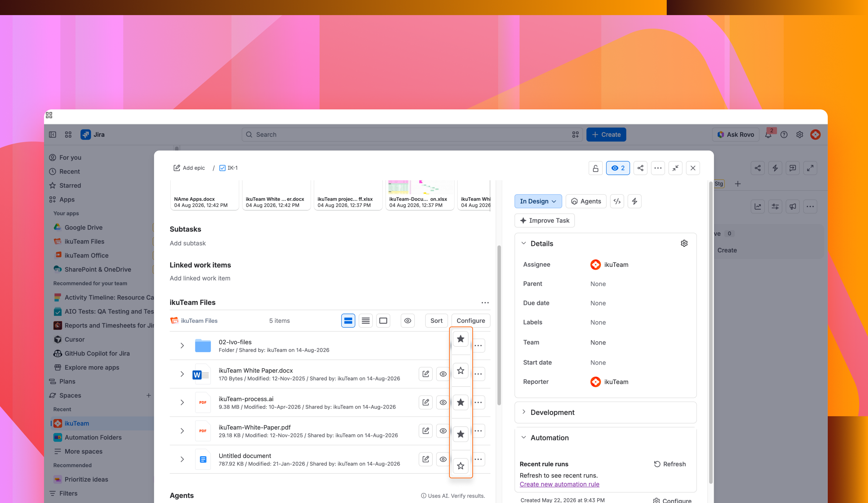The height and width of the screenshot is (503, 868).
Task: Collapse the Details section
Action: tap(524, 243)
